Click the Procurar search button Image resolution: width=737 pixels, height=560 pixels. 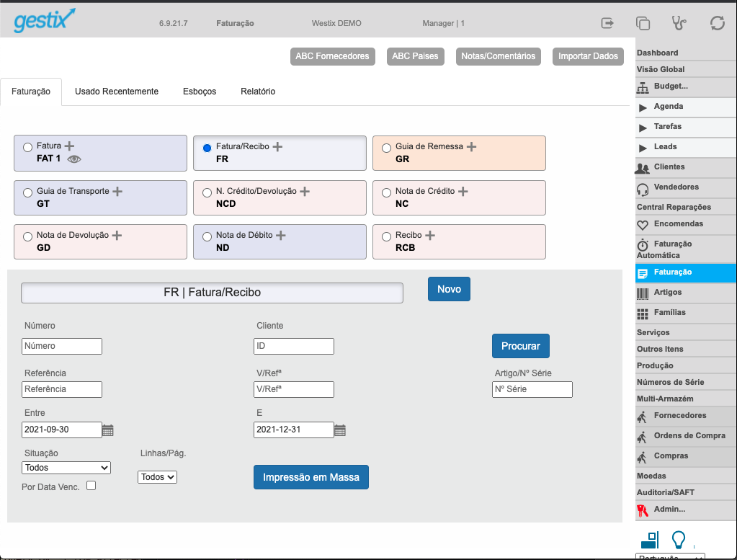tap(521, 346)
